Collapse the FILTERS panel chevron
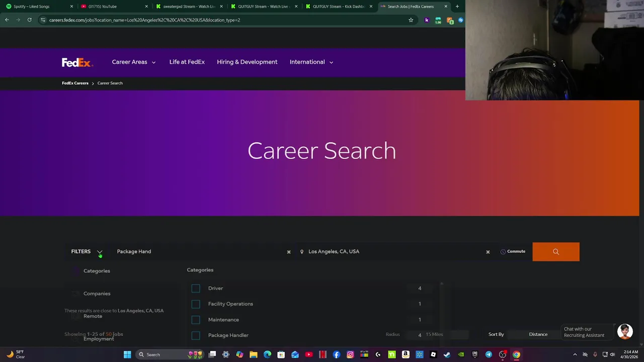 tap(100, 252)
